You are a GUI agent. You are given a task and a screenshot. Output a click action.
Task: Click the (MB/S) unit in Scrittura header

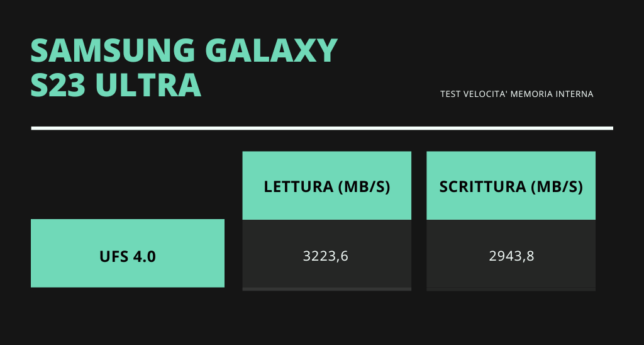[557, 187]
